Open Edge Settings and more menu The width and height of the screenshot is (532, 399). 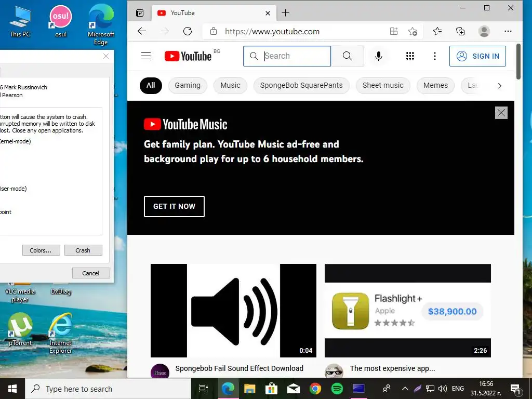point(508,31)
